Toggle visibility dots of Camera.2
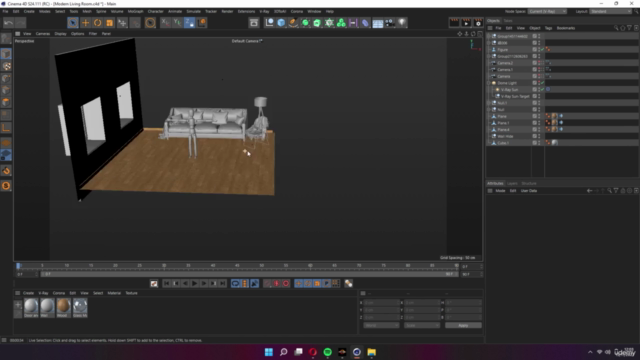This screenshot has height=360, width=640. [x=539, y=63]
